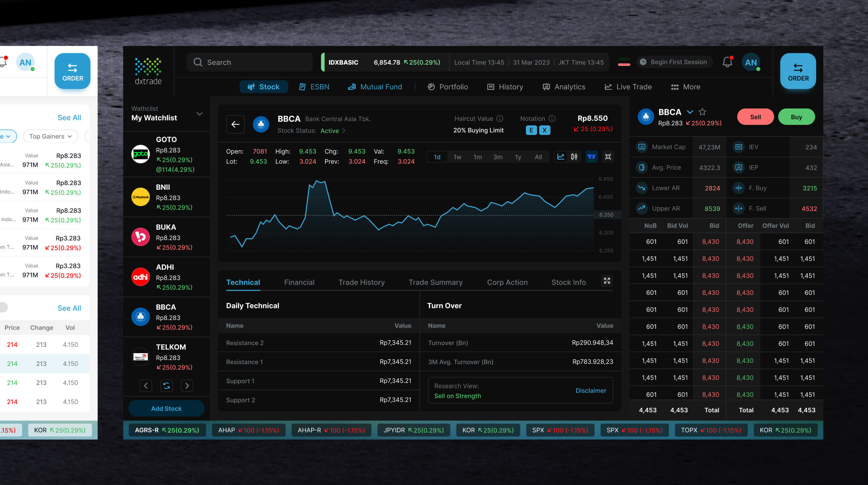This screenshot has width=868, height=485.
Task: Go to the Analytics page
Action: pos(564,87)
